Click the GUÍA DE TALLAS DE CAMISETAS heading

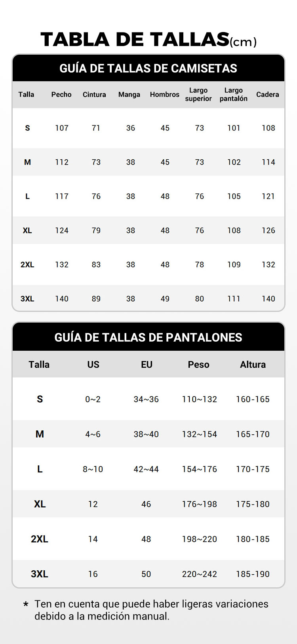coord(148,69)
